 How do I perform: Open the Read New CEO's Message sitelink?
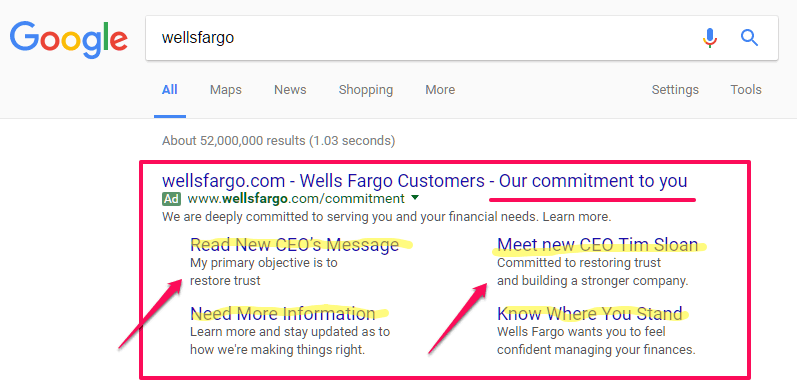(295, 245)
